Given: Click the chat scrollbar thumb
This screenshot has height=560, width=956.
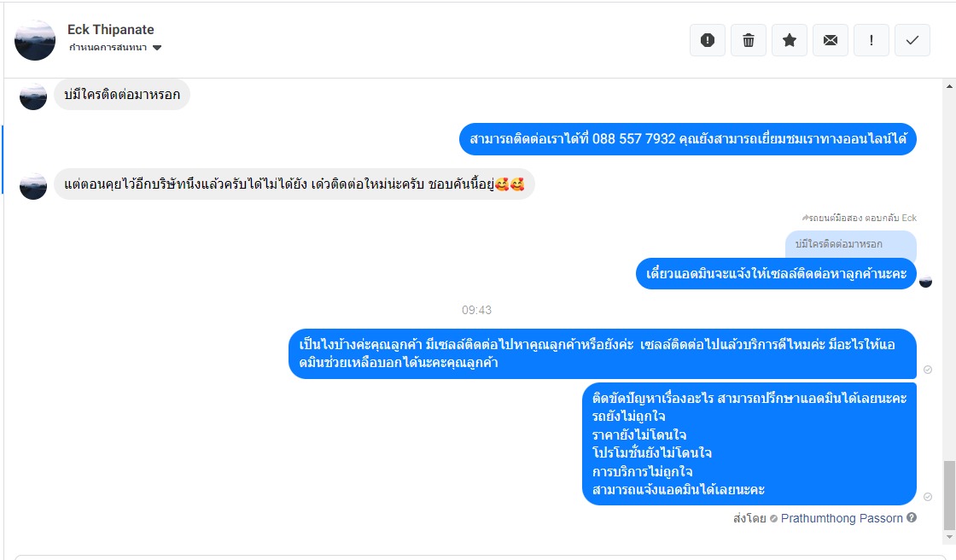Looking at the screenshot, I should click(949, 495).
